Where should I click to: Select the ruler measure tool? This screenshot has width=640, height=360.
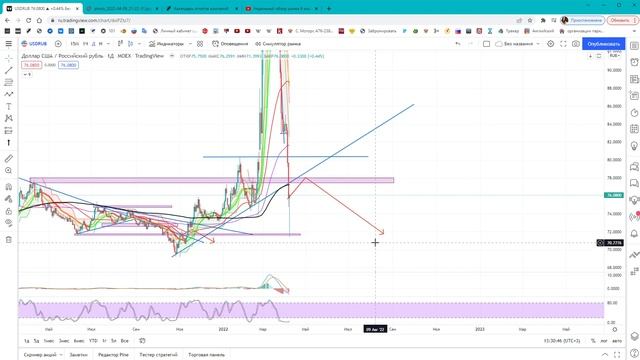[9, 158]
